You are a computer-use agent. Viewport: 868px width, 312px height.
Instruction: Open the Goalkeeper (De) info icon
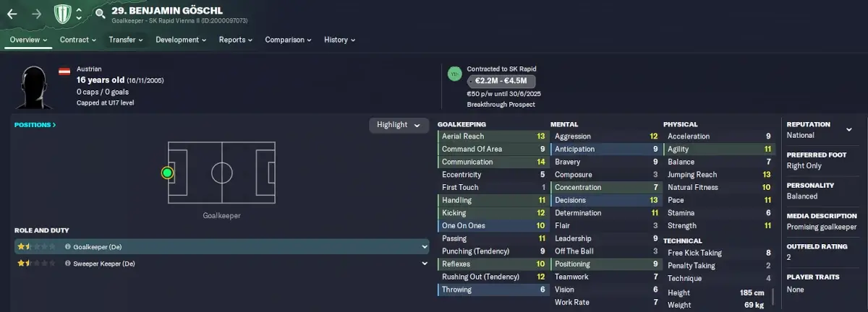point(67,247)
